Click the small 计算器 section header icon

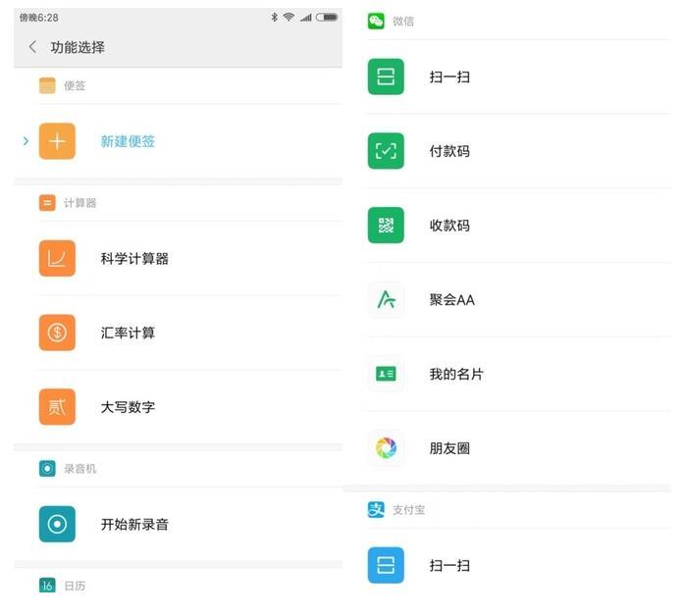[x=47, y=202]
